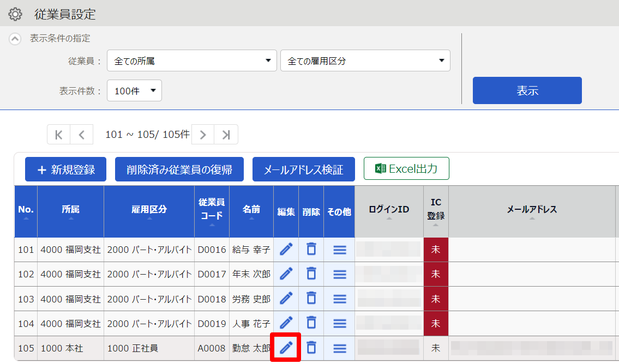Sort the table by 従業員コード column
The width and height of the screenshot is (619, 364).
coord(212,211)
